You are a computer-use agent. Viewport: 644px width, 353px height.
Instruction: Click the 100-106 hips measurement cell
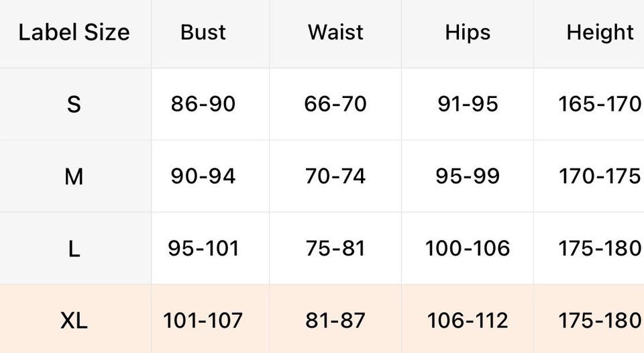click(x=468, y=249)
